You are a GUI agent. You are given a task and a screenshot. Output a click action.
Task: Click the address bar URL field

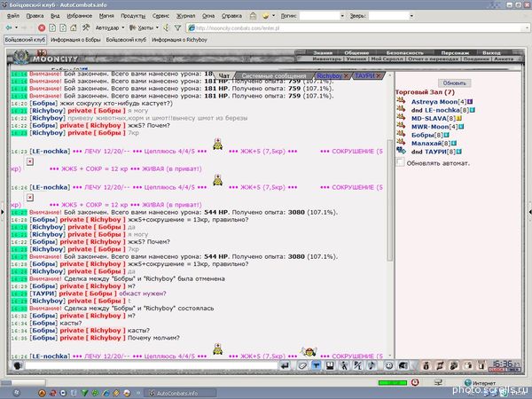(356, 28)
